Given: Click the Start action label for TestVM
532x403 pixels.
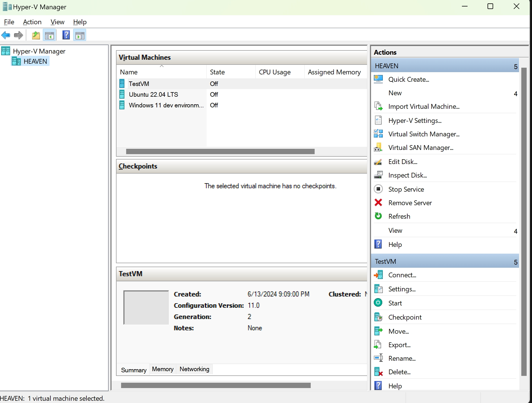Looking at the screenshot, I should coord(395,303).
